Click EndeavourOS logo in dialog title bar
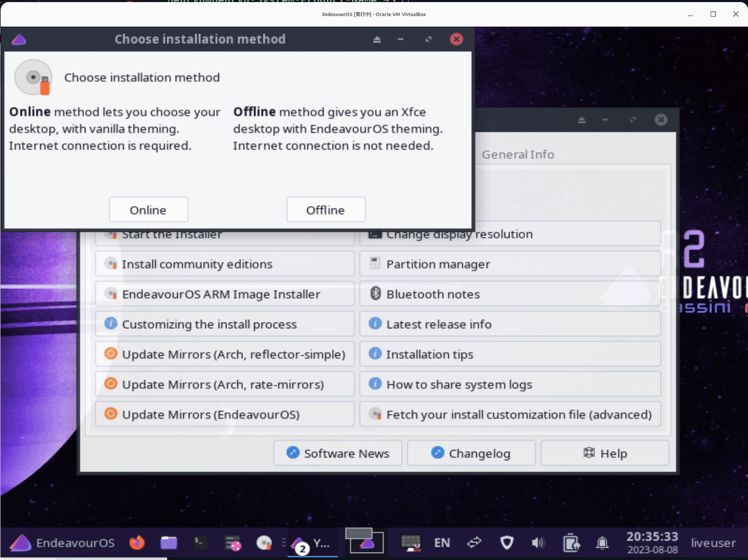Image resolution: width=748 pixels, height=560 pixels. [x=19, y=39]
